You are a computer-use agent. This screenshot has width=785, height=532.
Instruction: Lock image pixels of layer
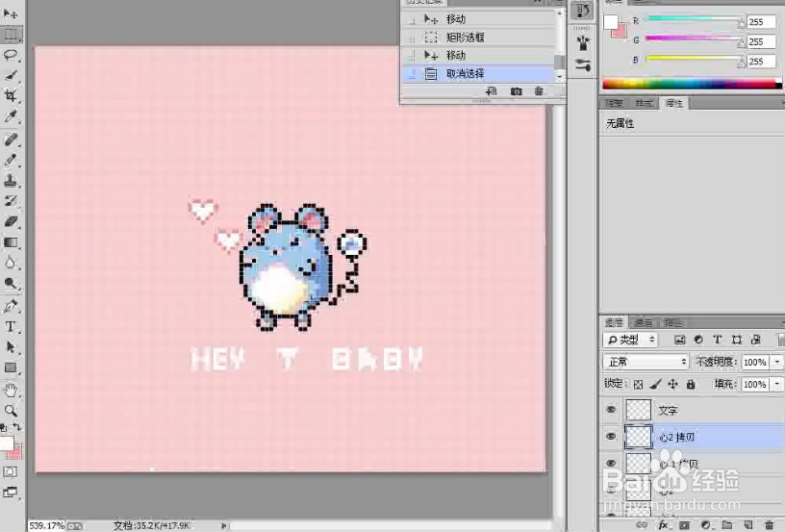point(655,385)
